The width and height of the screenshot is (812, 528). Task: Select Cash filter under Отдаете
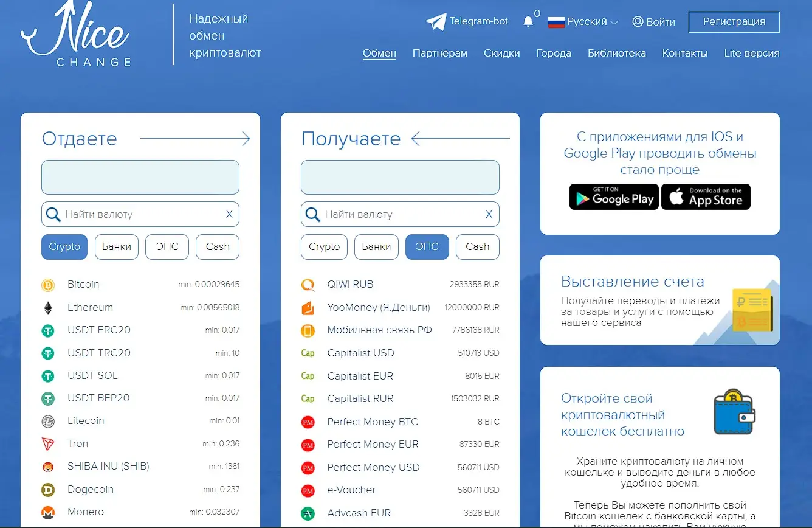[x=218, y=247]
